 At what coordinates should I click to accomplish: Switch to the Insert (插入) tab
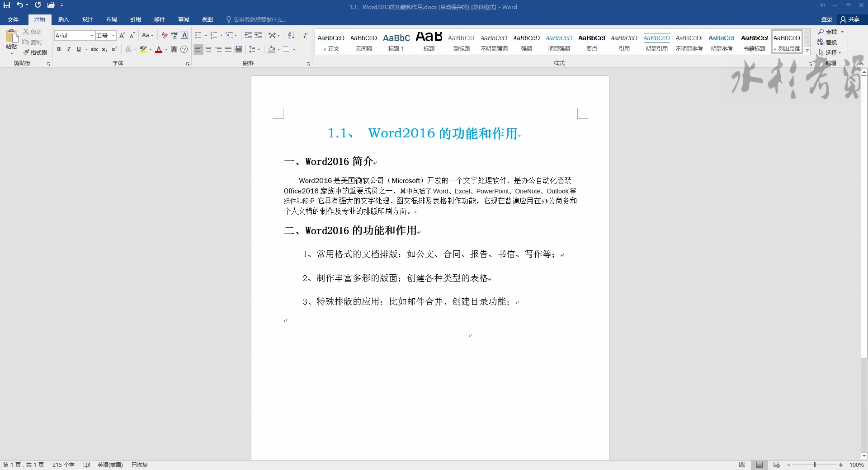pyautogui.click(x=64, y=19)
